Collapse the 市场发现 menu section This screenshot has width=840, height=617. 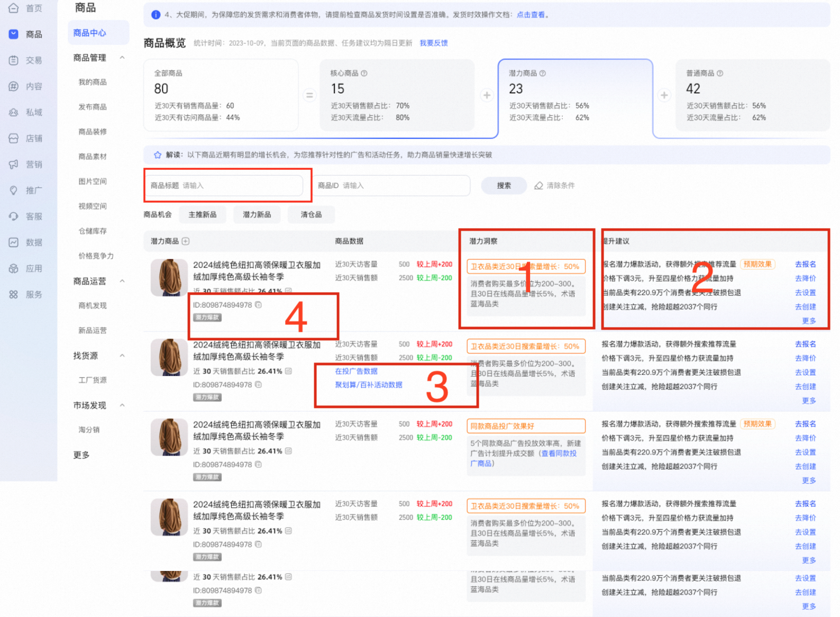pyautogui.click(x=122, y=405)
